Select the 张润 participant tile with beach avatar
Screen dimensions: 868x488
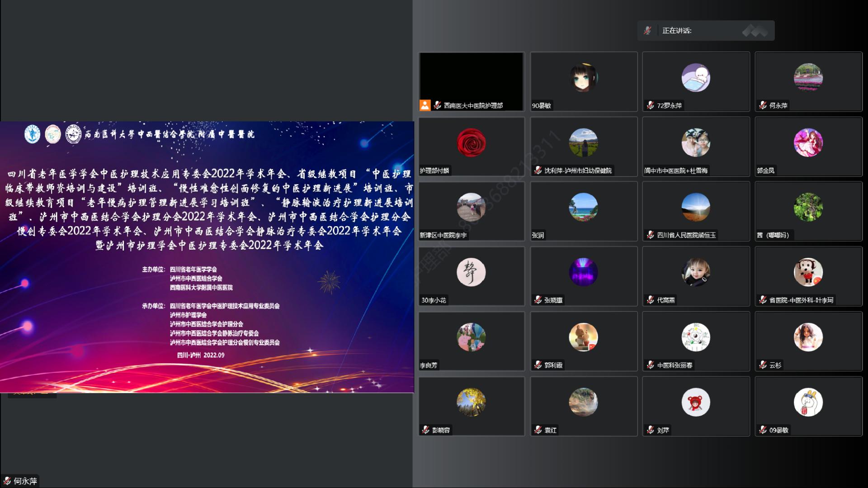coord(583,211)
